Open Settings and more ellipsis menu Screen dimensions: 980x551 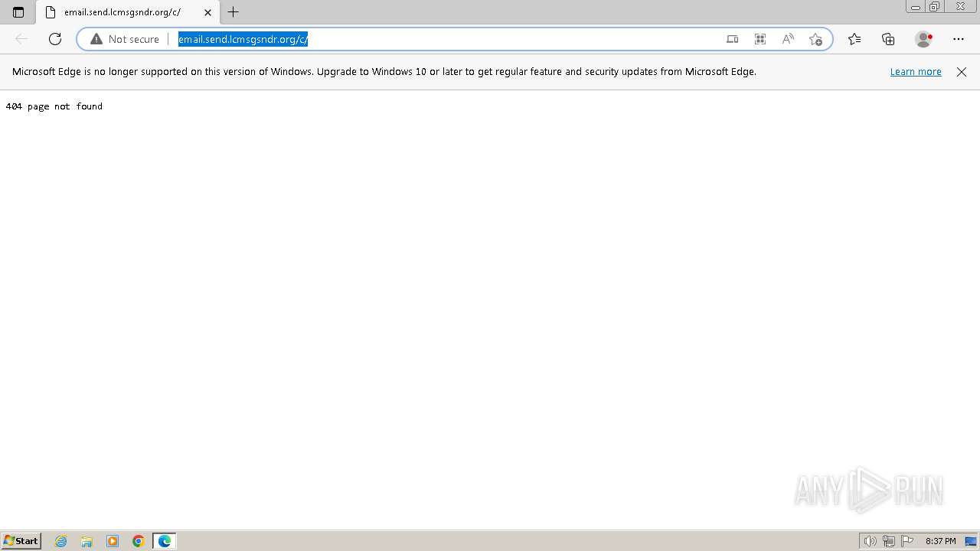point(959,39)
